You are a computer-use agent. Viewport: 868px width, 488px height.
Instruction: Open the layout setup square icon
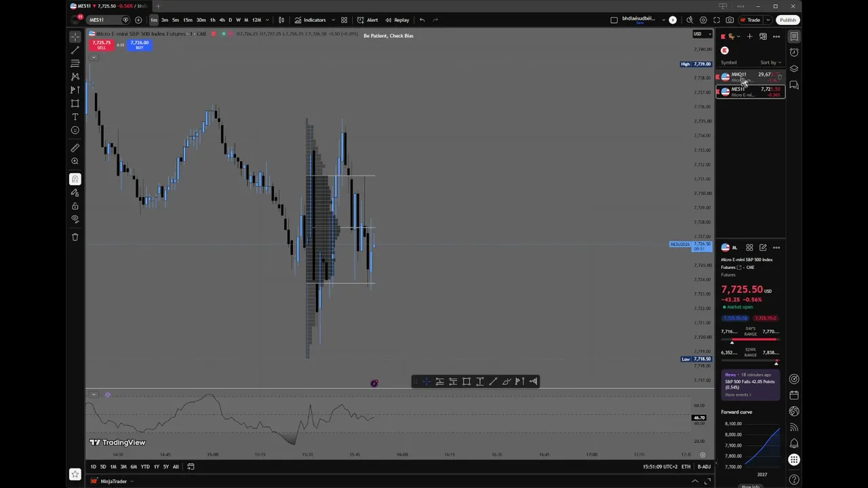614,20
